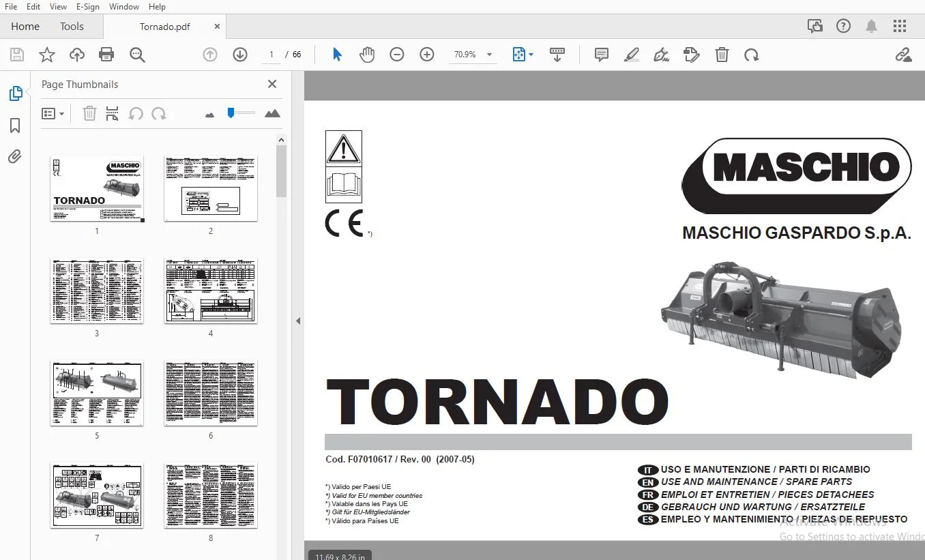
Task: Switch to the Tools tab
Action: point(72,27)
